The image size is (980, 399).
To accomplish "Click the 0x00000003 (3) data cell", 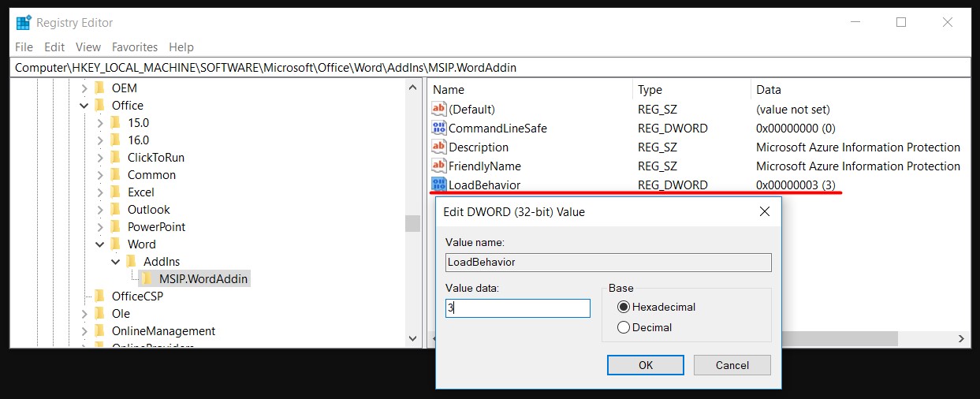I will pyautogui.click(x=796, y=185).
